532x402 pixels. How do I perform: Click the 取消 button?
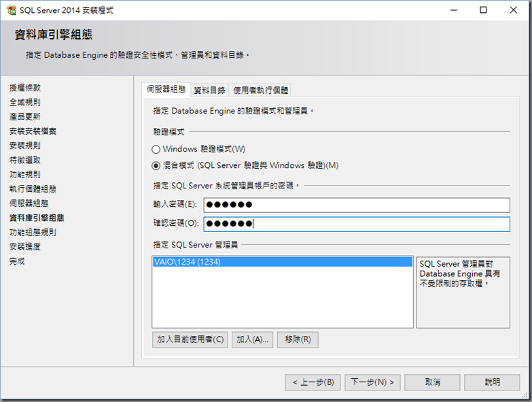pos(432,383)
